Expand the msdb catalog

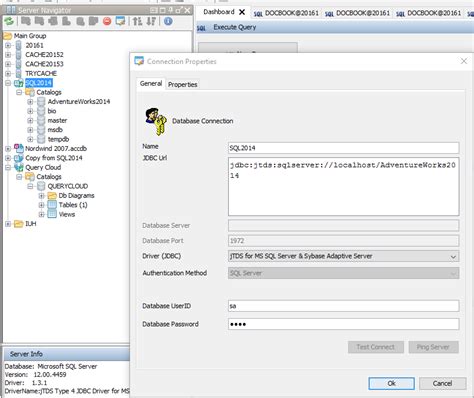coord(30,130)
